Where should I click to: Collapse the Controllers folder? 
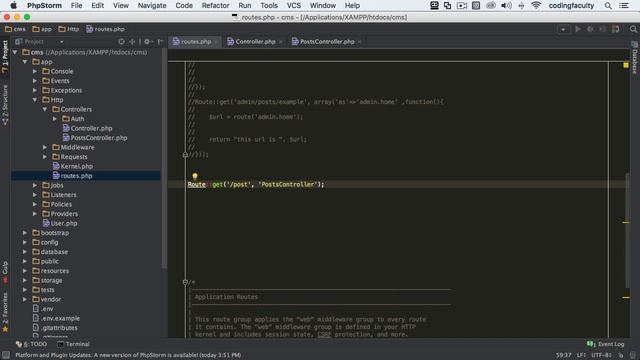[x=45, y=109]
